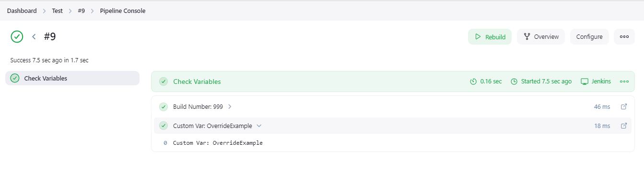Open the pipeline Overview page
The height and width of the screenshot is (186, 644).
click(x=541, y=36)
